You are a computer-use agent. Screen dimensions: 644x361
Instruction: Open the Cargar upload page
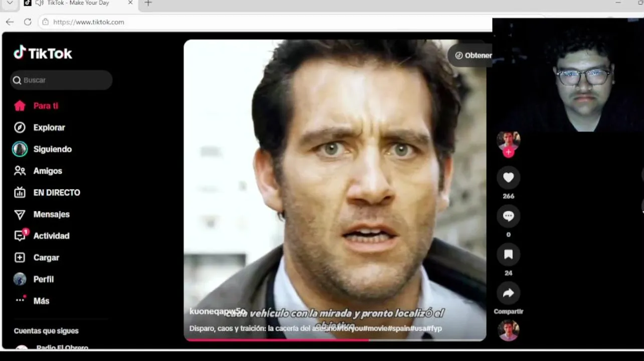45,257
